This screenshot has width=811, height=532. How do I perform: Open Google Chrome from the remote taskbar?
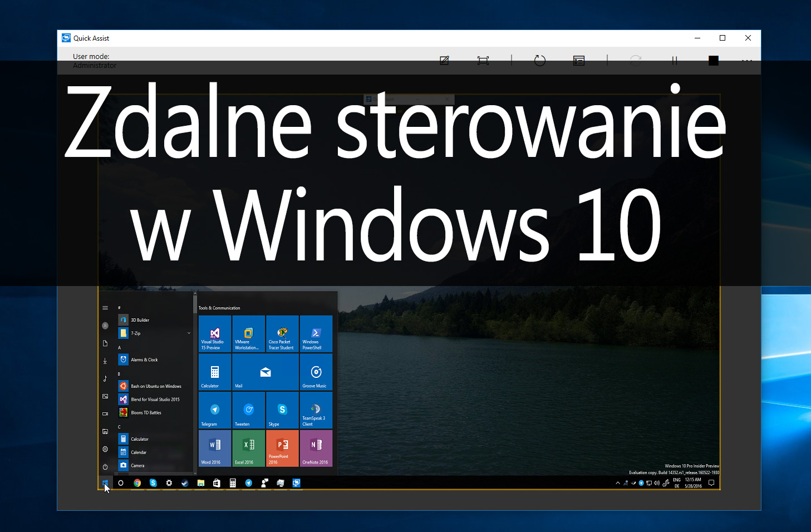coord(137,483)
